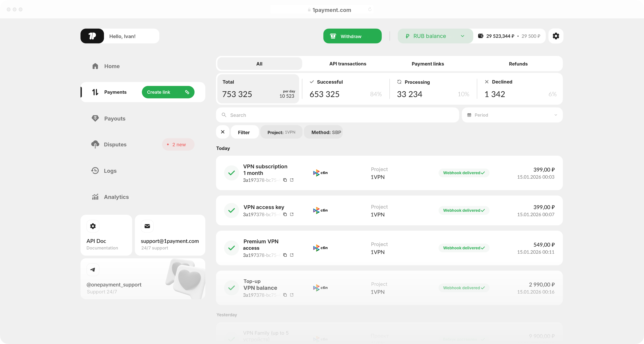Viewport: 644px width, 344px height.
Task: Click the 399,00 ₽ amount at 00:03
Action: point(544,170)
